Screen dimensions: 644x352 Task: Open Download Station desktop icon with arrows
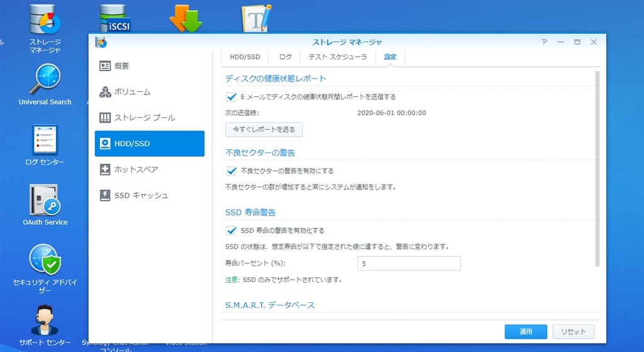coord(186,18)
